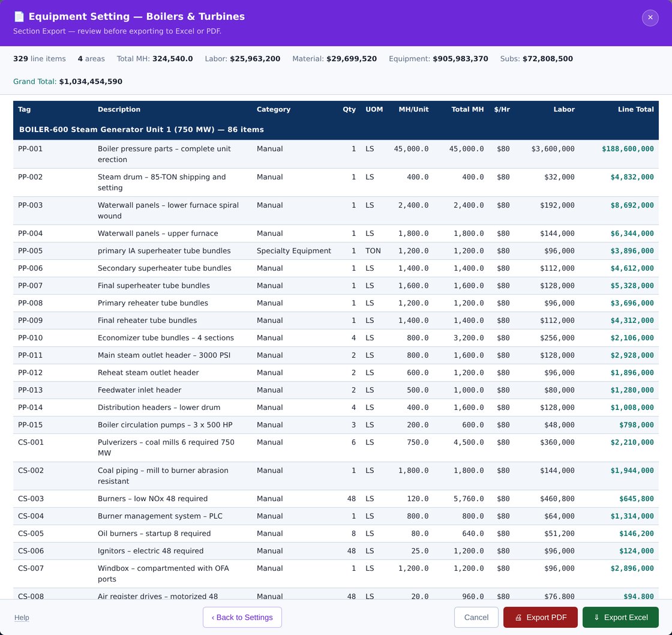Screen dimensions: 672x635
Task: Click Specialty Equipment category cell
Action: point(293,251)
